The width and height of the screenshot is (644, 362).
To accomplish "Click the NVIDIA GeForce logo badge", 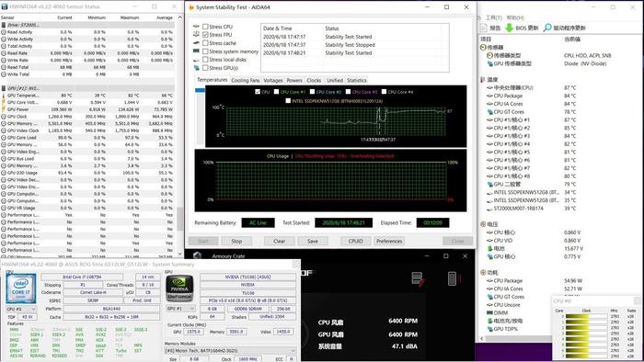I will (179, 288).
